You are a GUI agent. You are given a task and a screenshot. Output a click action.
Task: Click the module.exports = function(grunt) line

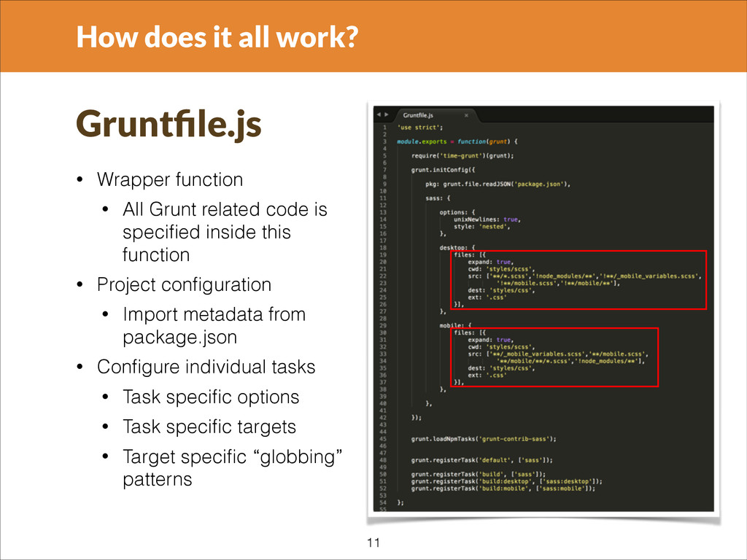pos(457,141)
